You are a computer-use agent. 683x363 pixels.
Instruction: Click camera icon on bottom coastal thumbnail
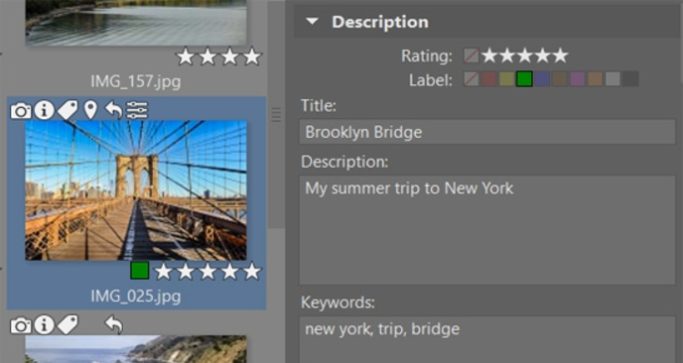21,326
